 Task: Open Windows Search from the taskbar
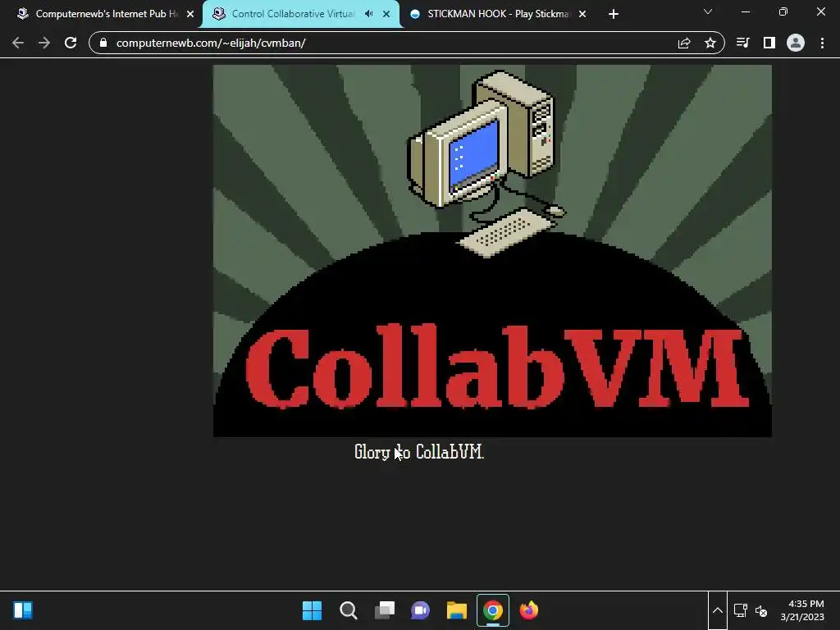[348, 610]
